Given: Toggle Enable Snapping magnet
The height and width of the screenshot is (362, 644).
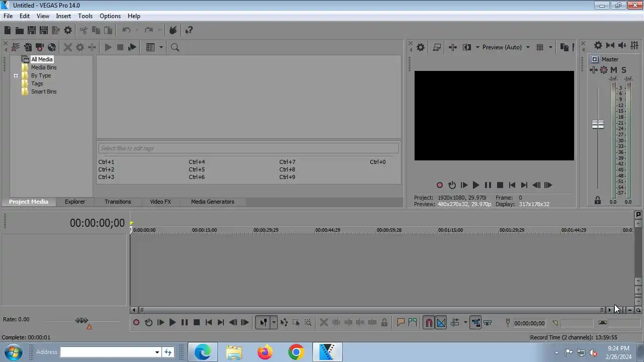Looking at the screenshot, I should click(x=429, y=323).
